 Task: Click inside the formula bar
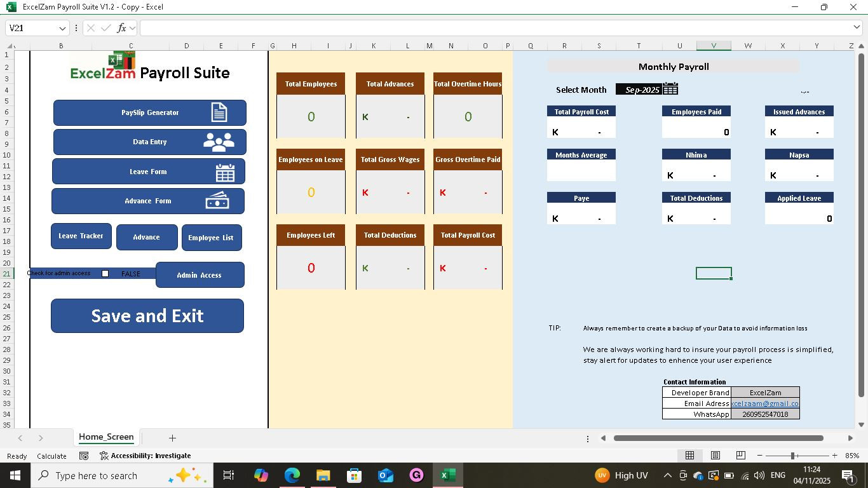[x=318, y=28]
